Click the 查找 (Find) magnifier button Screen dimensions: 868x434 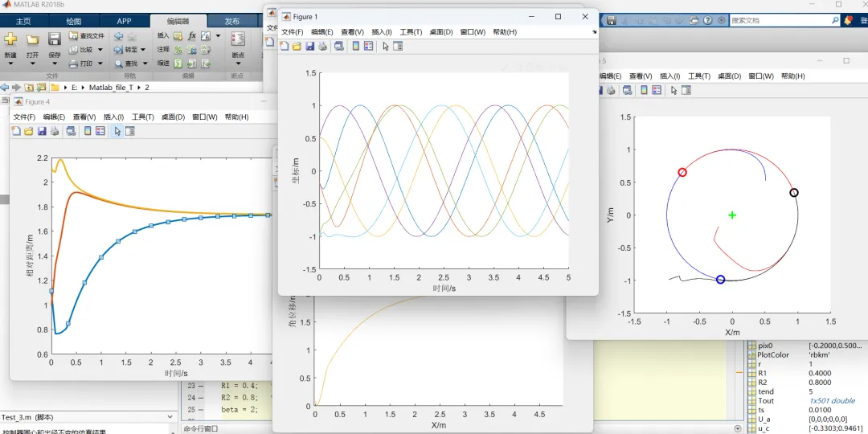126,63
